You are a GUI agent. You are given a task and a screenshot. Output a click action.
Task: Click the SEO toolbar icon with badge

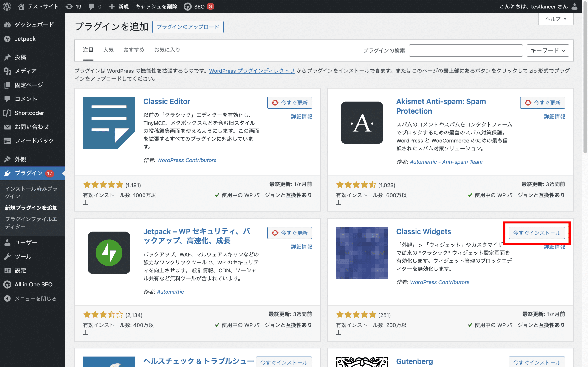[199, 6]
